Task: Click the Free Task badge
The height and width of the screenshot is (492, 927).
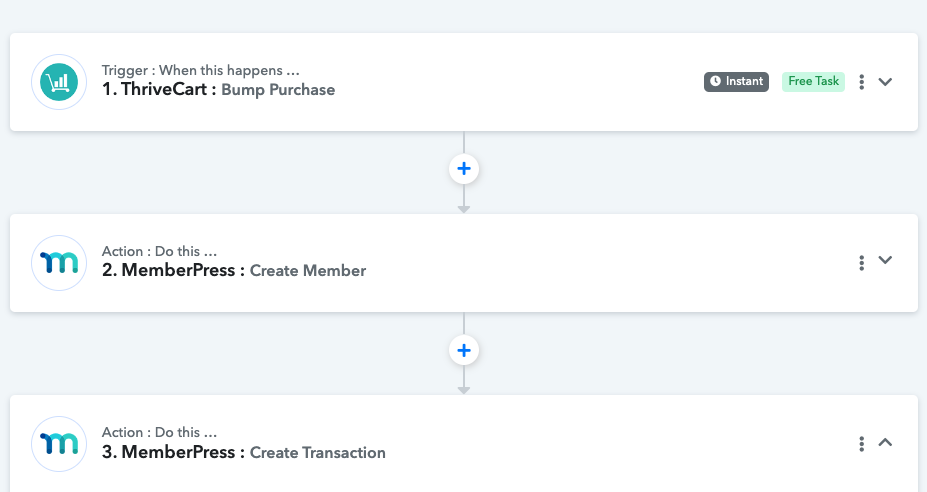Action: point(813,82)
